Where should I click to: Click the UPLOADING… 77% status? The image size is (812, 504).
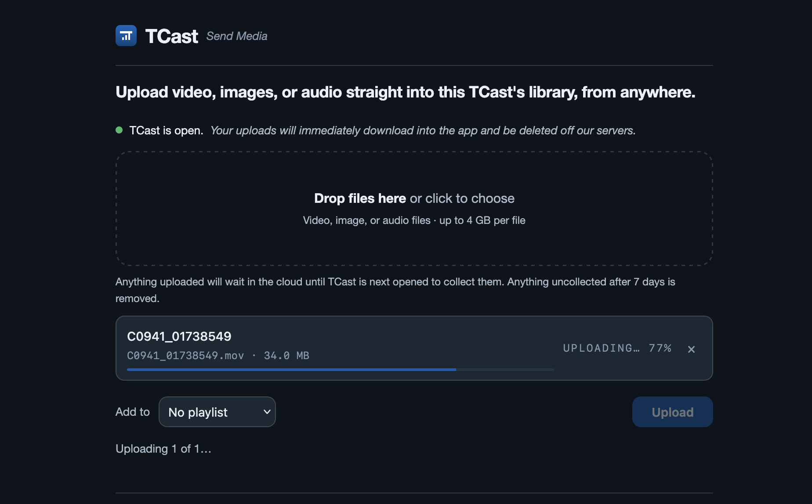click(617, 348)
